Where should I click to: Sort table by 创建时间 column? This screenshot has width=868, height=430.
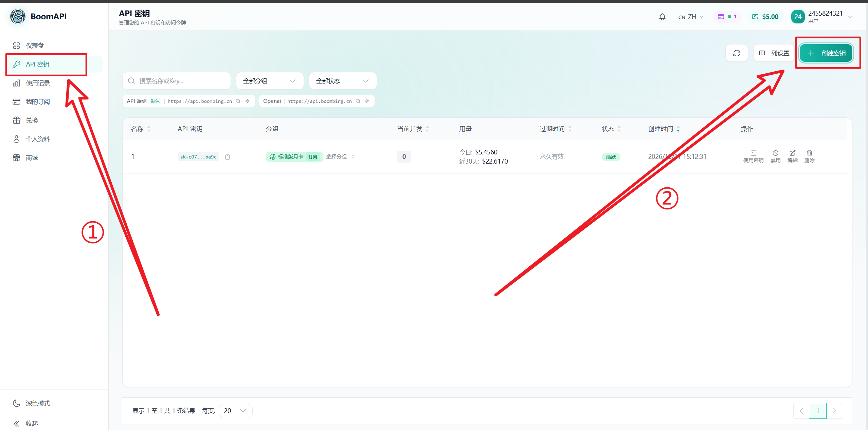point(664,129)
